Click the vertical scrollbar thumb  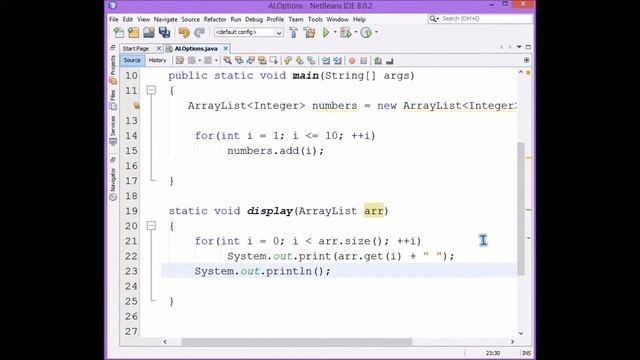click(521, 208)
